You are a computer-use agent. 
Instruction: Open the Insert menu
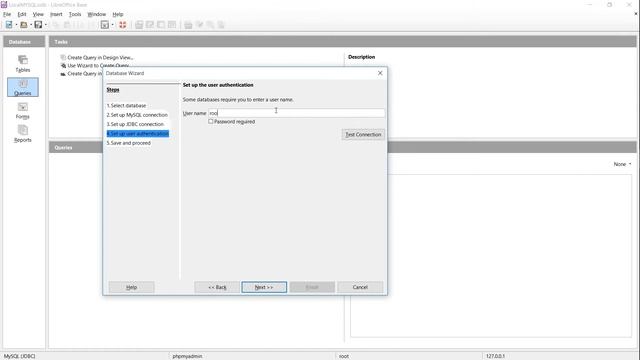tap(56, 14)
